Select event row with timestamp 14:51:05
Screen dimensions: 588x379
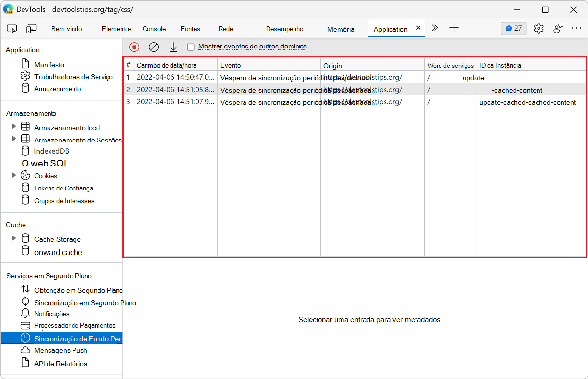point(354,90)
